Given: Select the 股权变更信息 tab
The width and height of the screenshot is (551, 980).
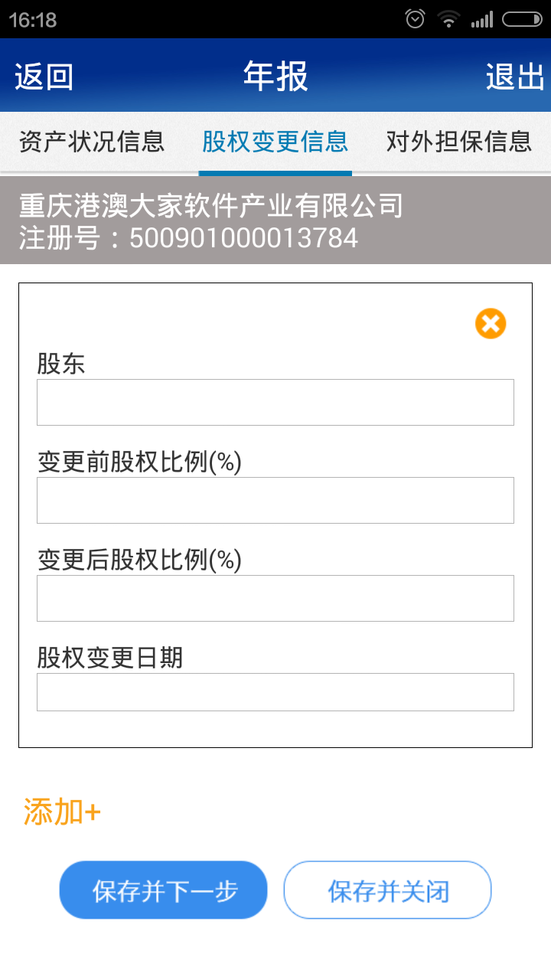Looking at the screenshot, I should [275, 142].
